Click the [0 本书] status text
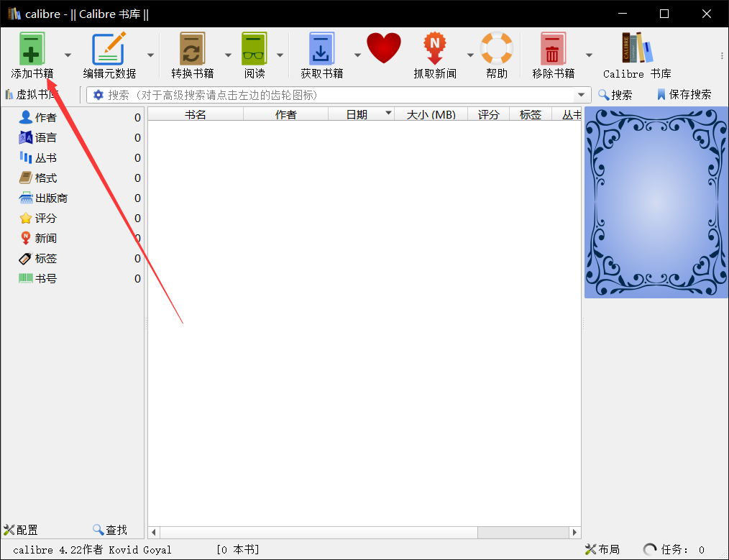Viewport: 729px width, 560px height. (237, 550)
